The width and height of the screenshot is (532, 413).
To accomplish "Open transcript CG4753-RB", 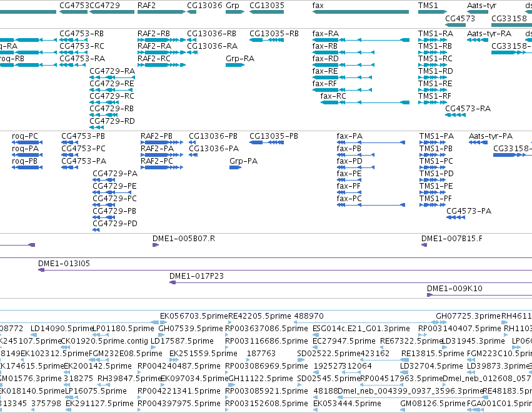I will click(x=81, y=34).
